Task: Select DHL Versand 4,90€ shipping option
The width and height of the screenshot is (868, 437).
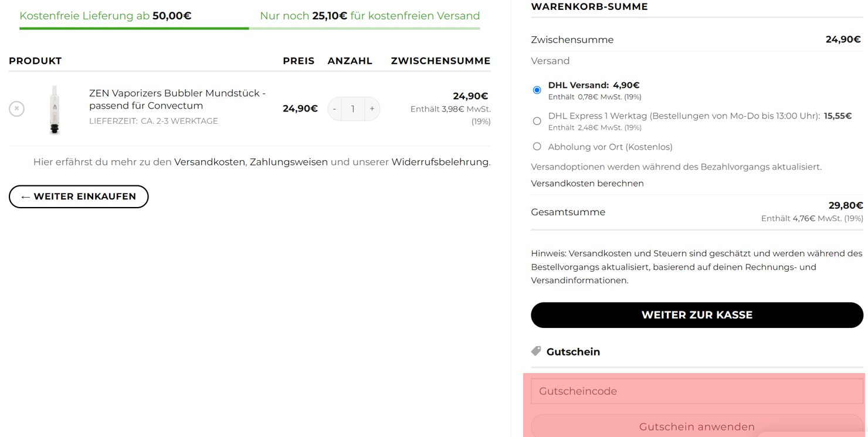Action: click(537, 90)
